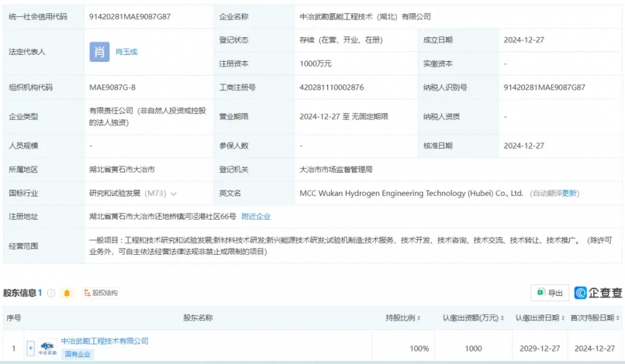Viewport: 625px width, 364px height.
Task: Select the 经营范围 business scope text
Action: [351, 246]
